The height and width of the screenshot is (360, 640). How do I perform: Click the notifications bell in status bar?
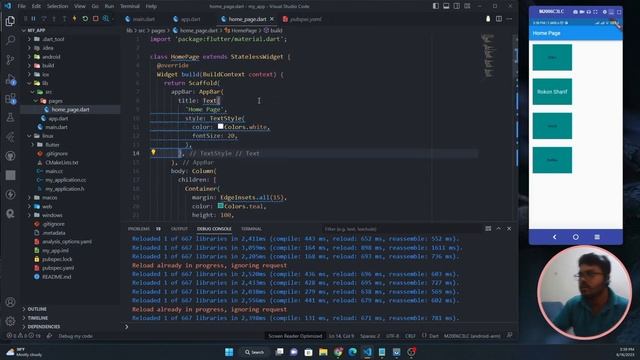pyautogui.click(x=509, y=336)
